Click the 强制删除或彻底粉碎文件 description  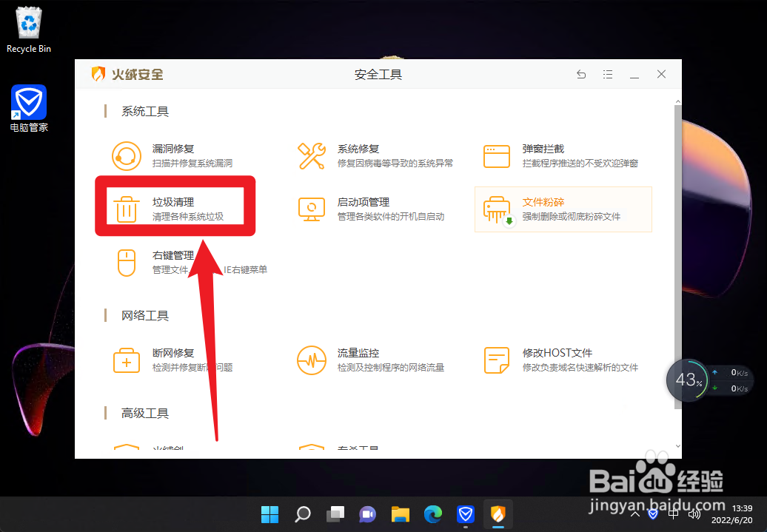(x=571, y=217)
